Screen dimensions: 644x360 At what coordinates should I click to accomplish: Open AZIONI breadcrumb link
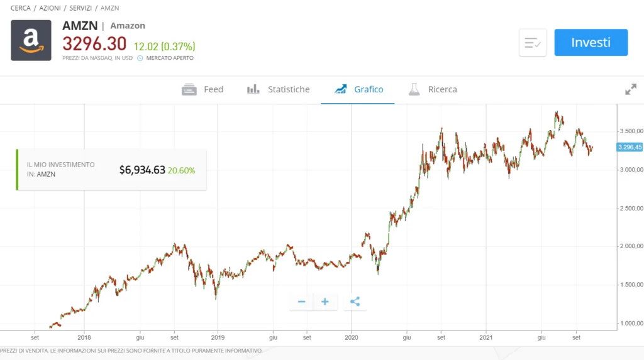click(x=50, y=8)
